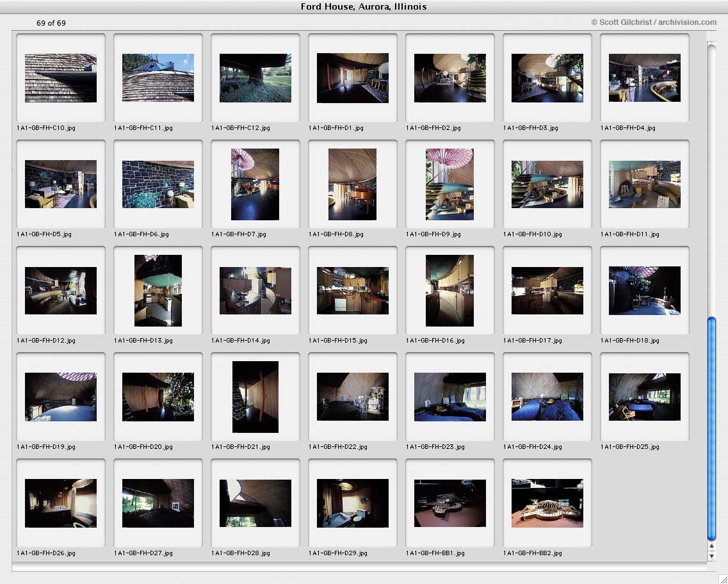
Task: Select model thumbnail 1A1-GB-FH-BB2.jpg
Action: click(547, 503)
